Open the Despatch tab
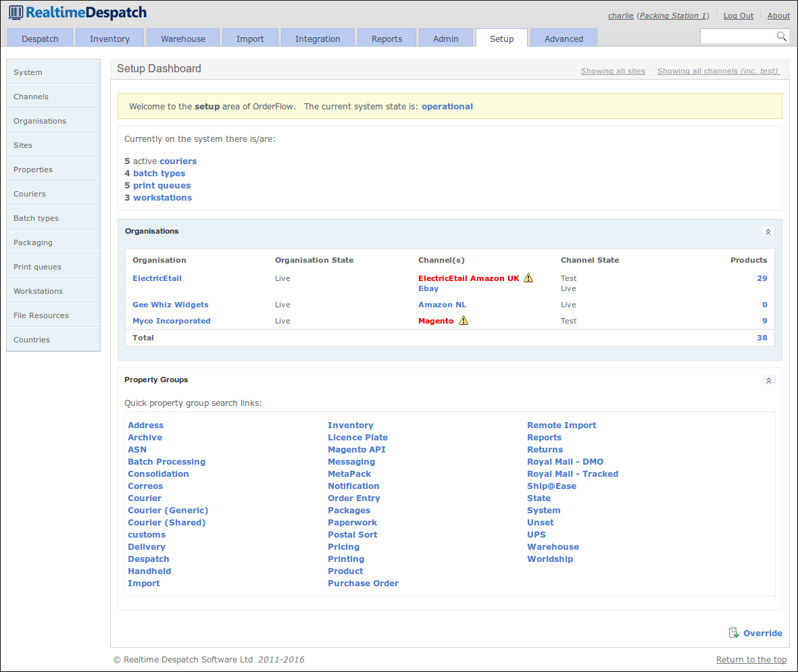The height and width of the screenshot is (672, 798). 40,38
